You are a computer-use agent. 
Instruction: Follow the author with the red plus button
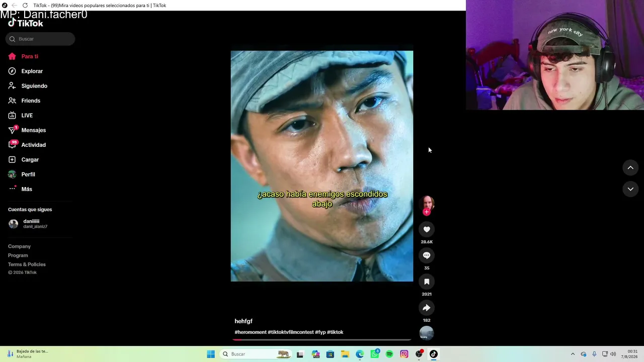[x=427, y=212]
